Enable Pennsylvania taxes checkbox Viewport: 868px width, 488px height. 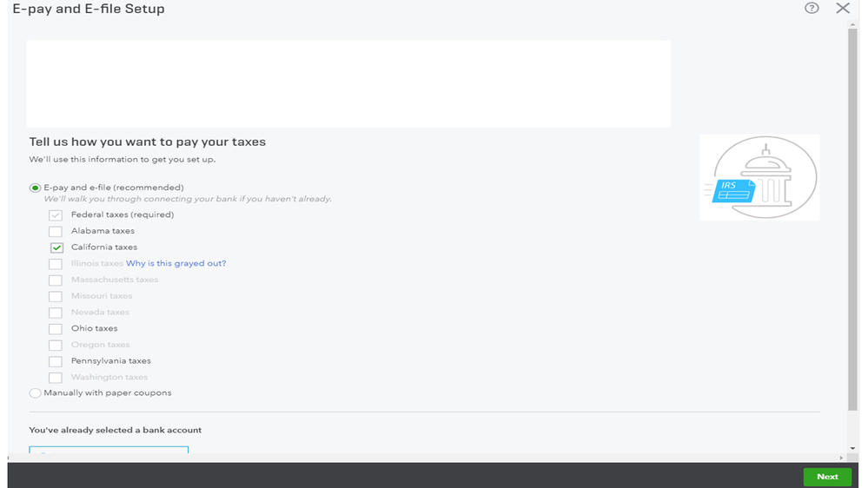click(56, 361)
